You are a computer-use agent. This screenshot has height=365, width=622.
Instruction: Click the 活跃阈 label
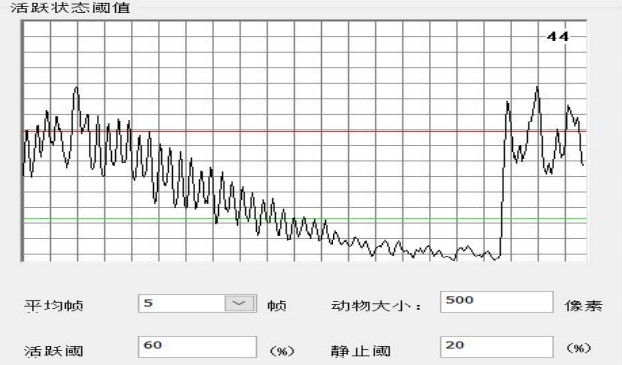[54, 351]
